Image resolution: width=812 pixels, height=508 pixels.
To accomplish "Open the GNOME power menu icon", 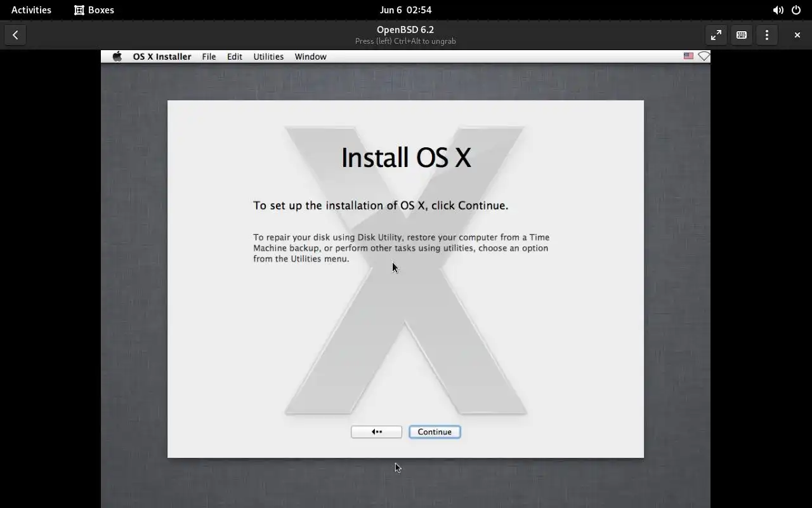I will click(x=796, y=10).
